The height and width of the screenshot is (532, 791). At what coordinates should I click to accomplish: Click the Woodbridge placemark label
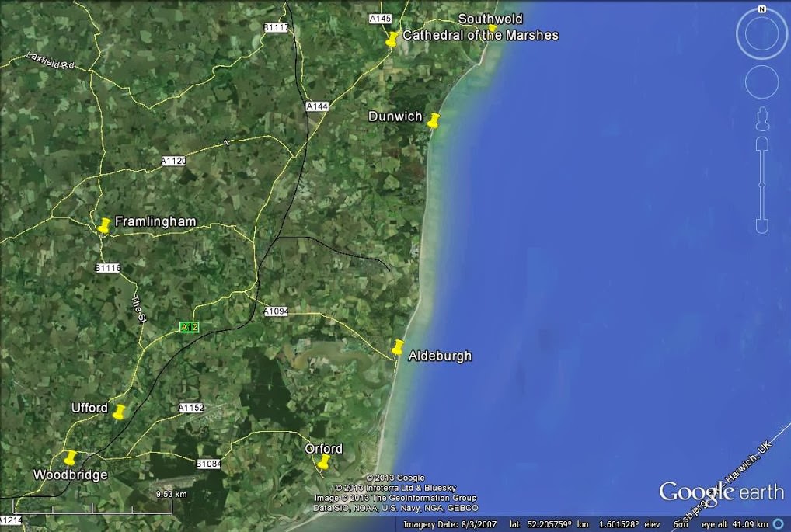pyautogui.click(x=70, y=475)
